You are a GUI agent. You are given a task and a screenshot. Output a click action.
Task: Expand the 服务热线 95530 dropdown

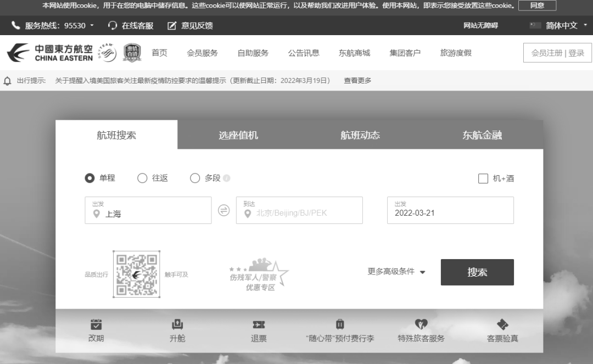(x=92, y=25)
